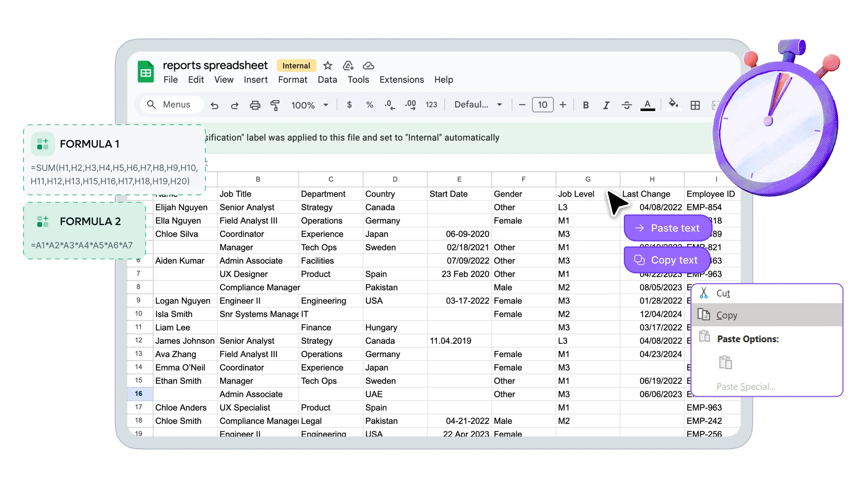Click the fill color bucket icon
The image size is (868, 488).
(x=673, y=104)
